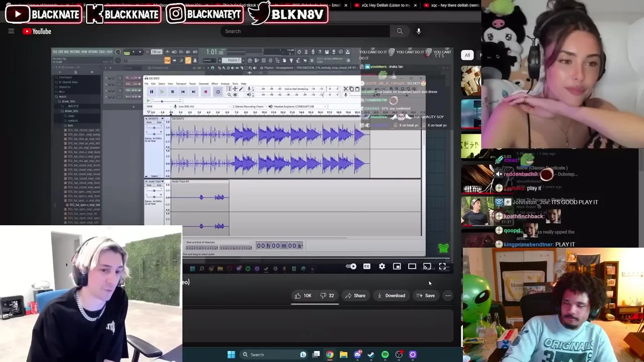Image resolution: width=644 pixels, height=362 pixels.
Task: Open the DECENT2 track name dropdown
Action: click(155, 119)
